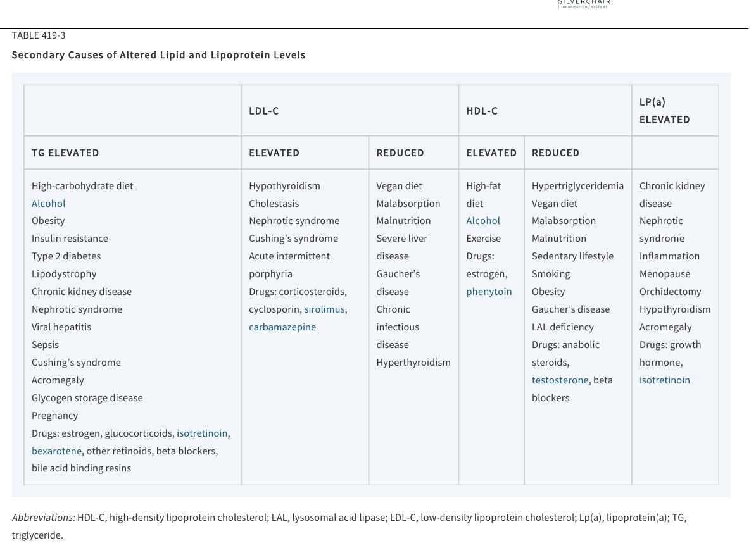Click Hypertriglyceridemia entry under HDL-C Reduced
Screen dimensions: 756x548
click(x=577, y=186)
